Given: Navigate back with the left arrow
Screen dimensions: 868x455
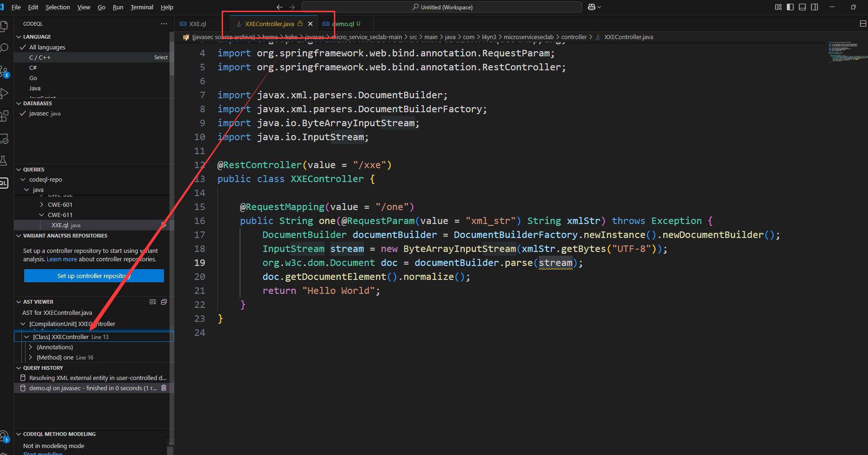Looking at the screenshot, I should click(x=279, y=7).
